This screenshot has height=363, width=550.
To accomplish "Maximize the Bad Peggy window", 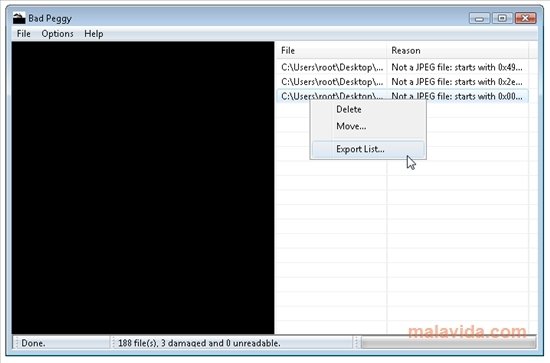I will tap(502, 18).
